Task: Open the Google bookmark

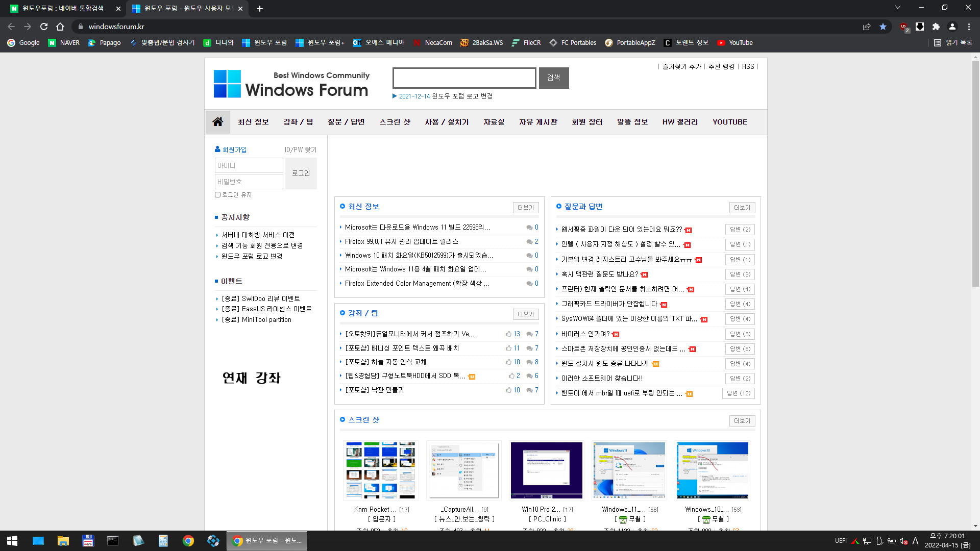Action: 23,43
